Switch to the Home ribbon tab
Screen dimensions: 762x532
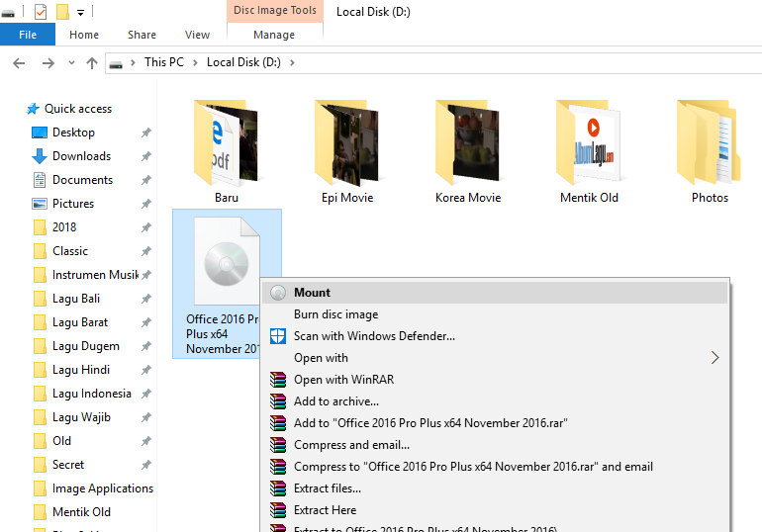(x=84, y=35)
